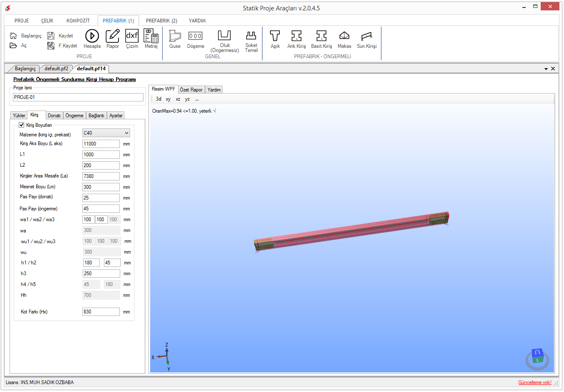564x392 pixels.
Task: Select the Guse tool
Action: pos(175,39)
